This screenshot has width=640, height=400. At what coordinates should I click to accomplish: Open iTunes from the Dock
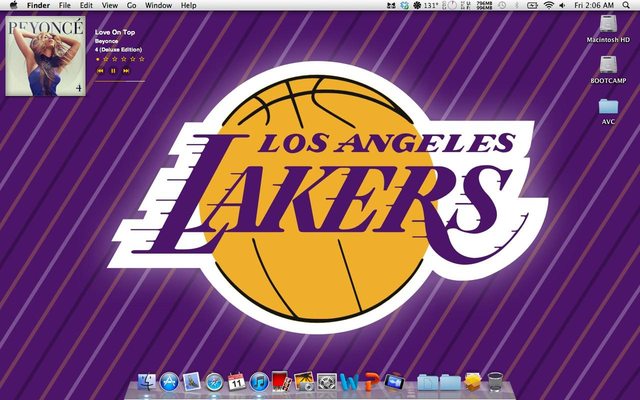pos(259,382)
